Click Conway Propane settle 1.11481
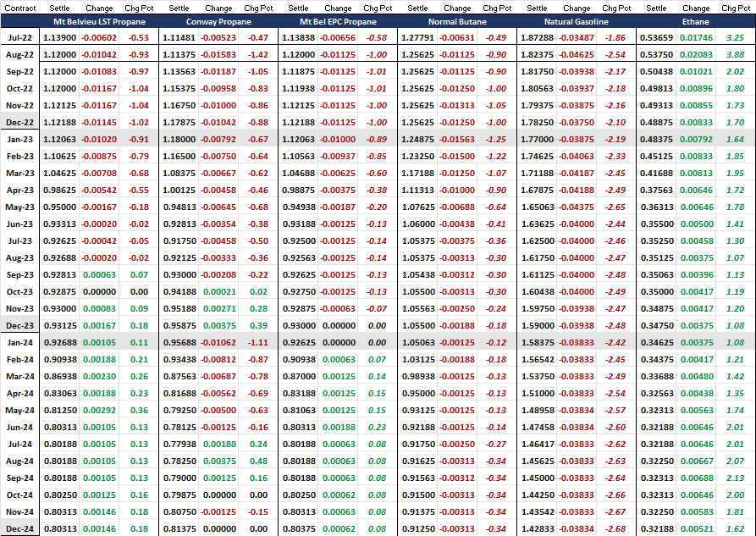This screenshot has width=756, height=536. click(x=179, y=37)
